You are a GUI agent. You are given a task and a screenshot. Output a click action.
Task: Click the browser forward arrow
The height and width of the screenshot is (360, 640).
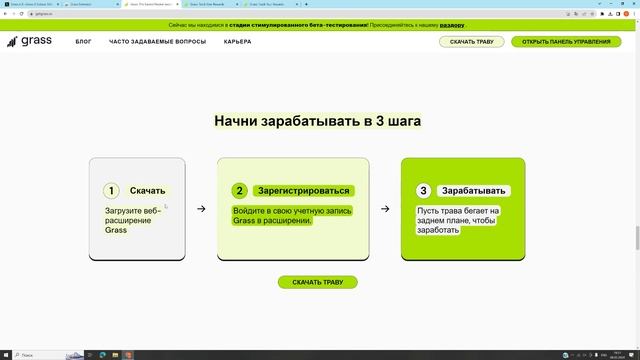pos(13,14)
